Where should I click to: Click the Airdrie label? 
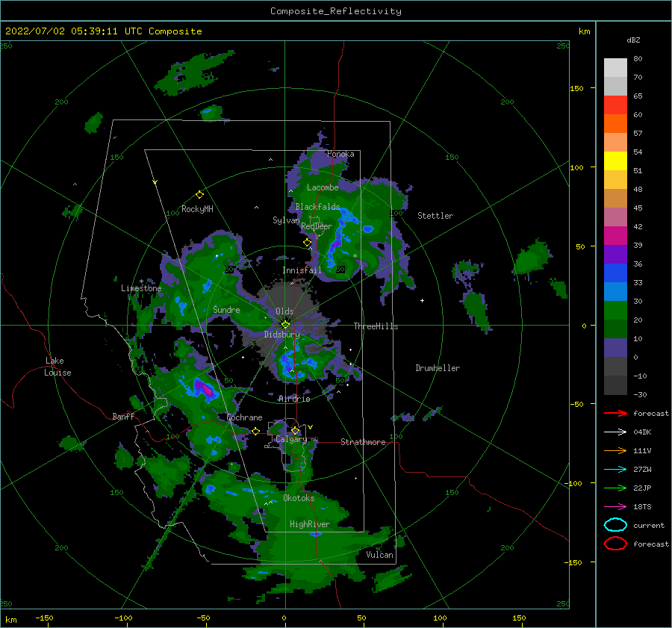point(294,399)
